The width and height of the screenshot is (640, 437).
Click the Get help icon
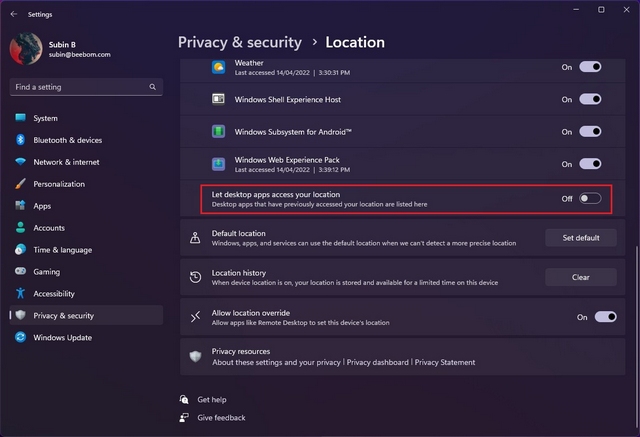point(184,399)
